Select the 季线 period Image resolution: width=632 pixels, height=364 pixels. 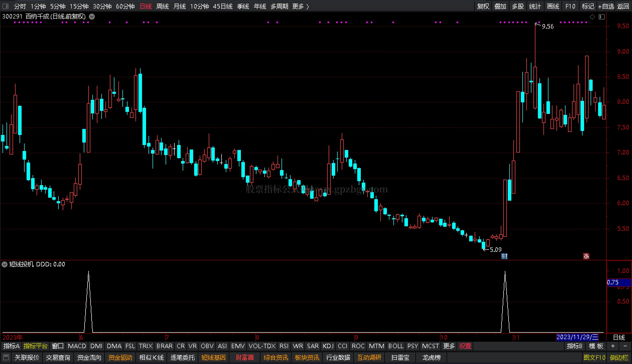[x=243, y=6]
